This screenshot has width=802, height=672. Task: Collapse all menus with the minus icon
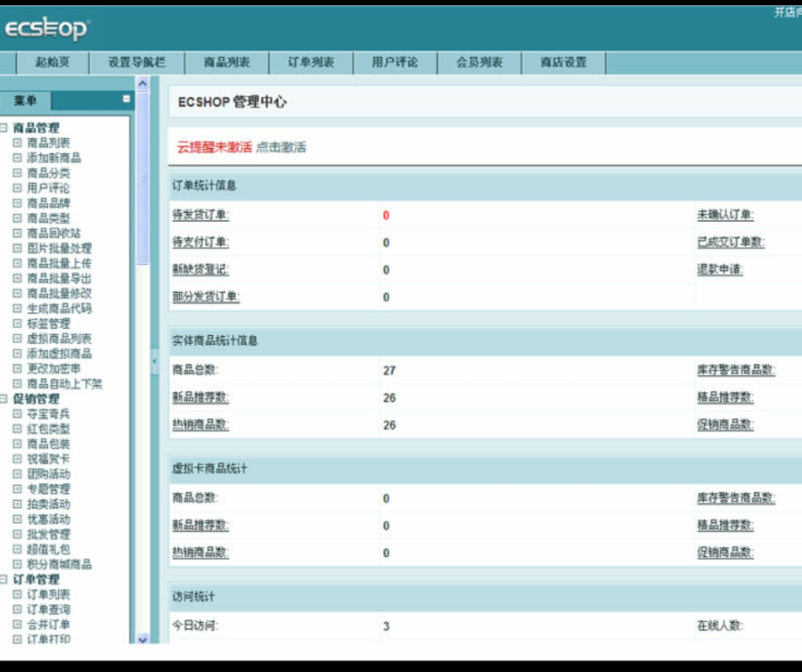(127, 99)
